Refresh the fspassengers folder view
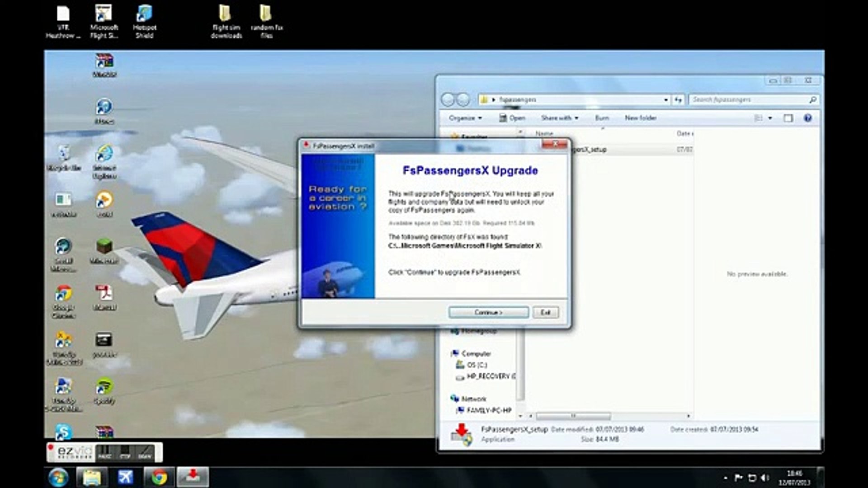The width and height of the screenshot is (868, 488). click(678, 99)
